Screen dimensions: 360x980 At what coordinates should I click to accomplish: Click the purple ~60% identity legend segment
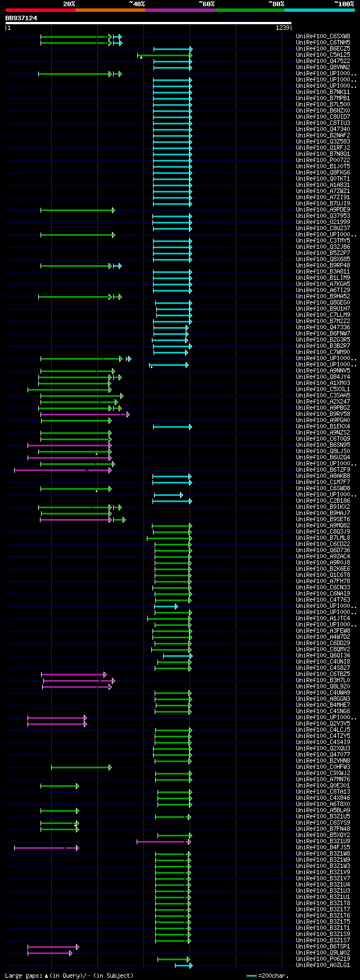180,10
